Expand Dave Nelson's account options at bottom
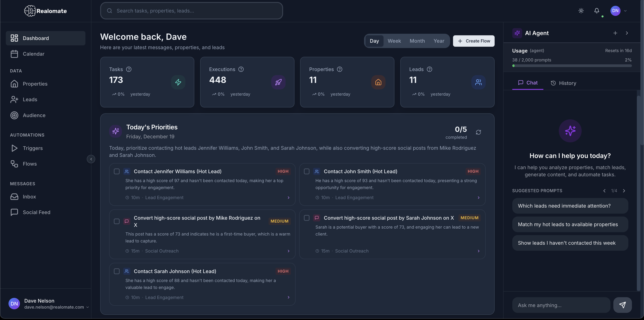 [87, 307]
